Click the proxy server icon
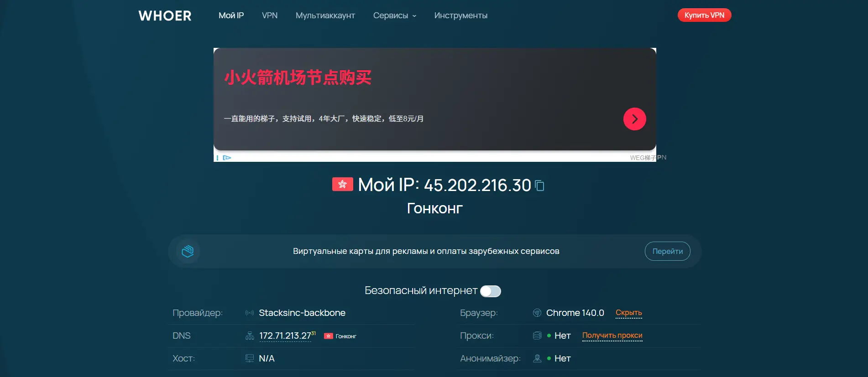Screen dimensions: 868x377 point(537,336)
